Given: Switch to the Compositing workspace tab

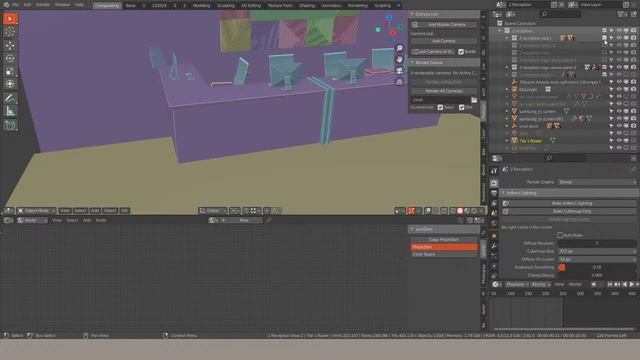Looking at the screenshot, I should [107, 5].
